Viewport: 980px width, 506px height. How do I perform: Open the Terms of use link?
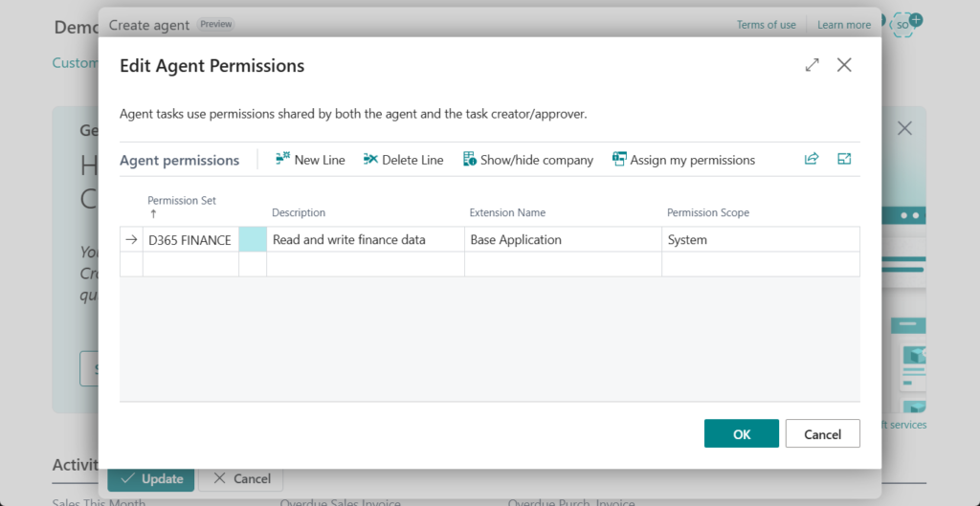coord(766,25)
